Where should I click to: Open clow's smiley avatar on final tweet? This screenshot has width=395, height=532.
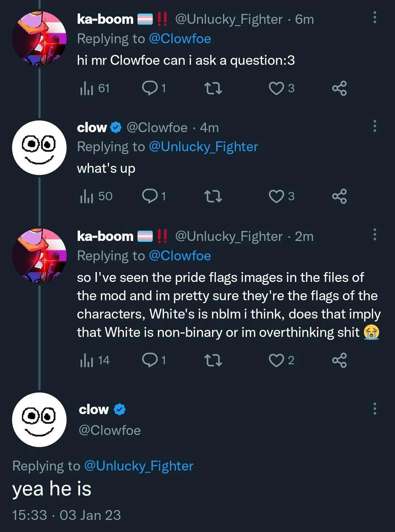(39, 420)
